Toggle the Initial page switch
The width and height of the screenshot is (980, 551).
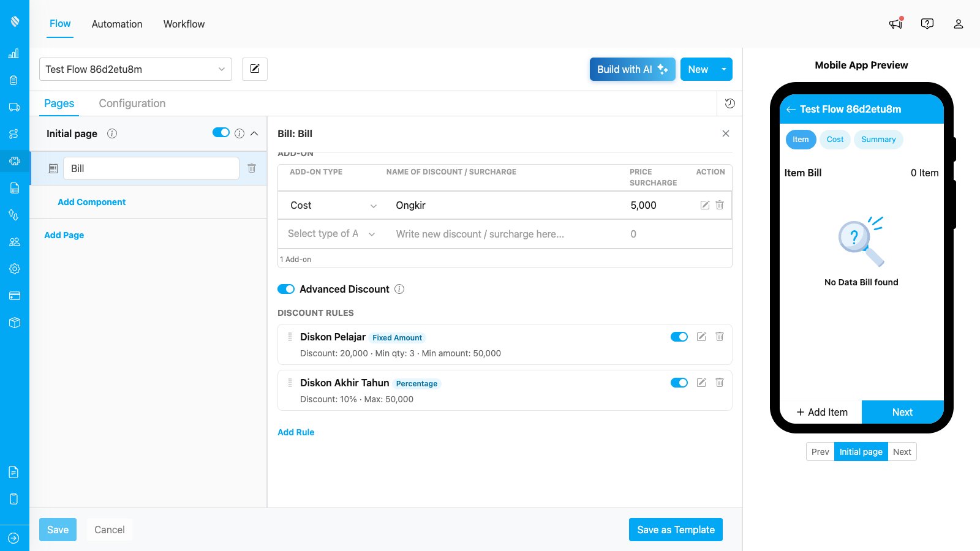221,133
